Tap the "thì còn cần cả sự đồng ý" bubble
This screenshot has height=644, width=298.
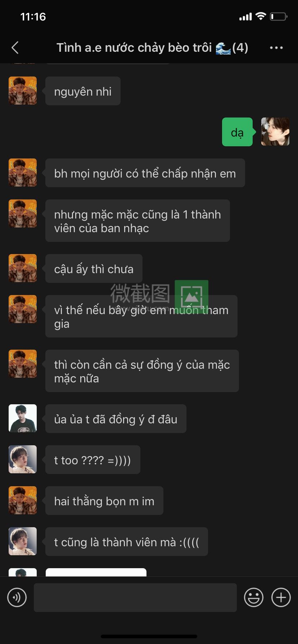(x=142, y=371)
